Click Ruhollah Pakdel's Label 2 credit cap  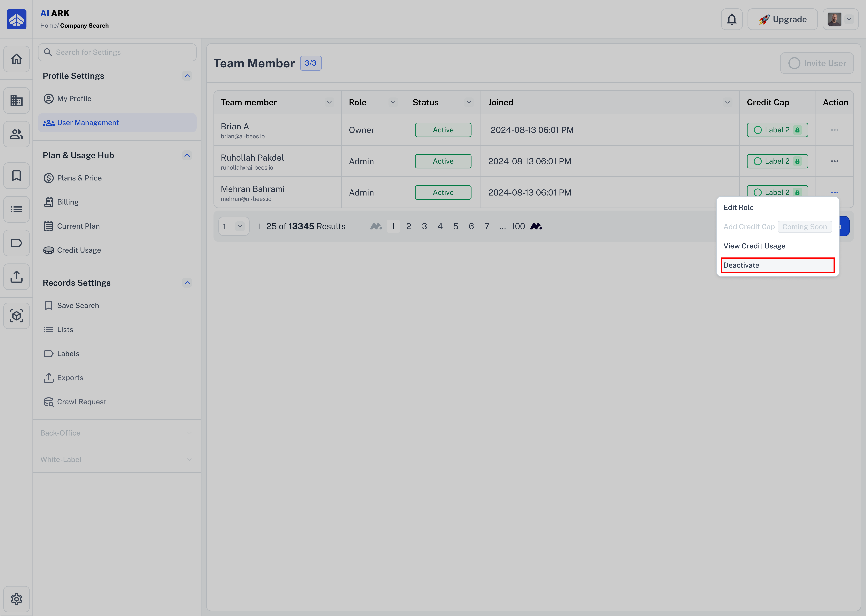coord(777,161)
